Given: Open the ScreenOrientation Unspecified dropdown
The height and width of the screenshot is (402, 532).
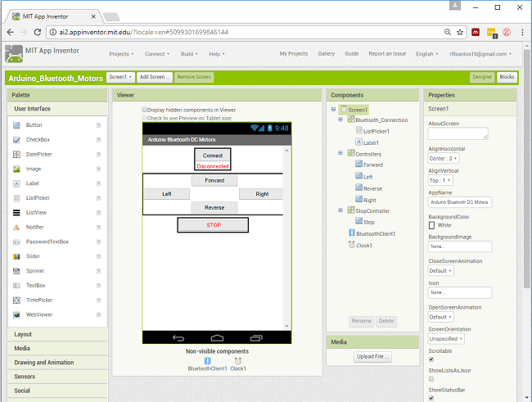Looking at the screenshot, I should (446, 338).
